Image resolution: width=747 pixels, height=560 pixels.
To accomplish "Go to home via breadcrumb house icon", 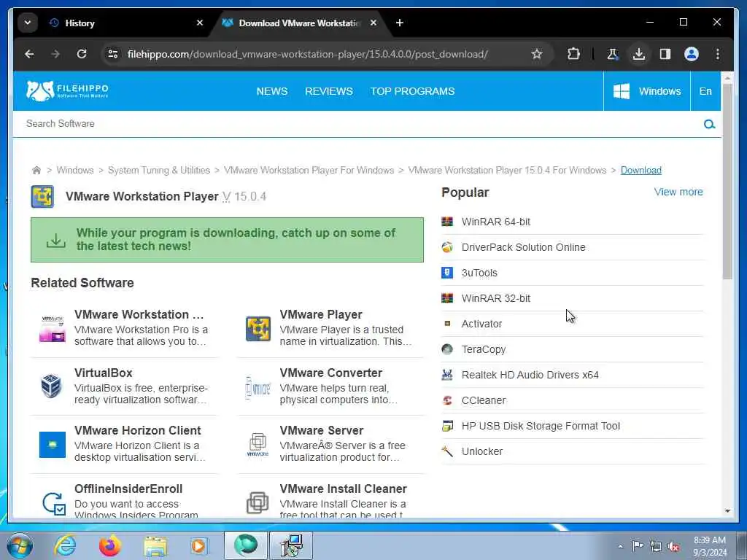I will (x=36, y=171).
